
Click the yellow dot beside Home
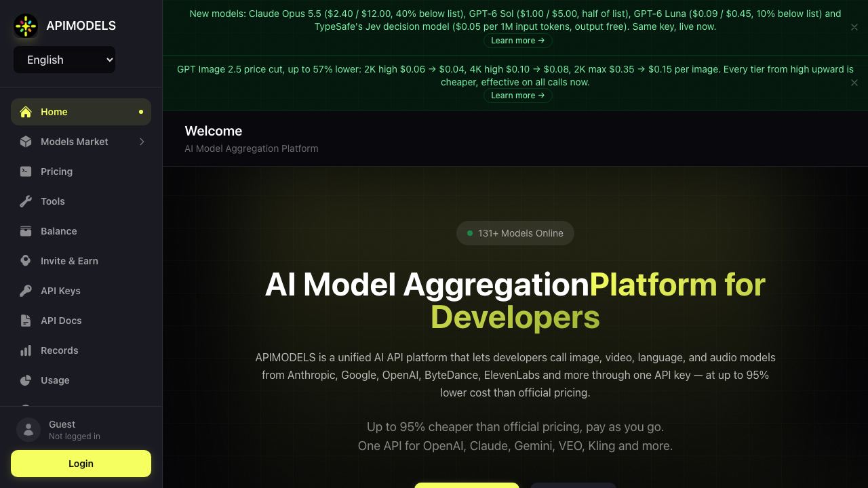coord(141,112)
